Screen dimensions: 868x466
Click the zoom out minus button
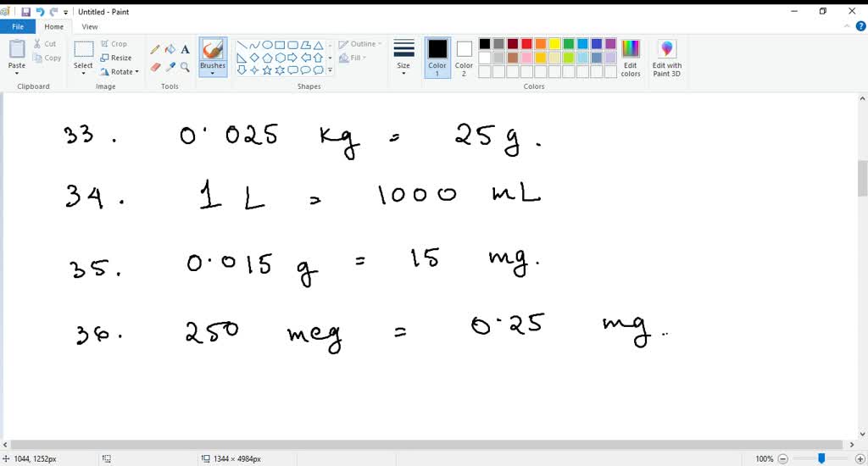click(x=782, y=459)
